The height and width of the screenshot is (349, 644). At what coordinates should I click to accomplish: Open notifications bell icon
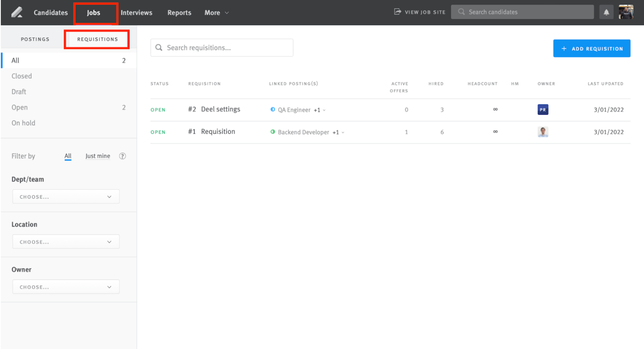(x=606, y=12)
